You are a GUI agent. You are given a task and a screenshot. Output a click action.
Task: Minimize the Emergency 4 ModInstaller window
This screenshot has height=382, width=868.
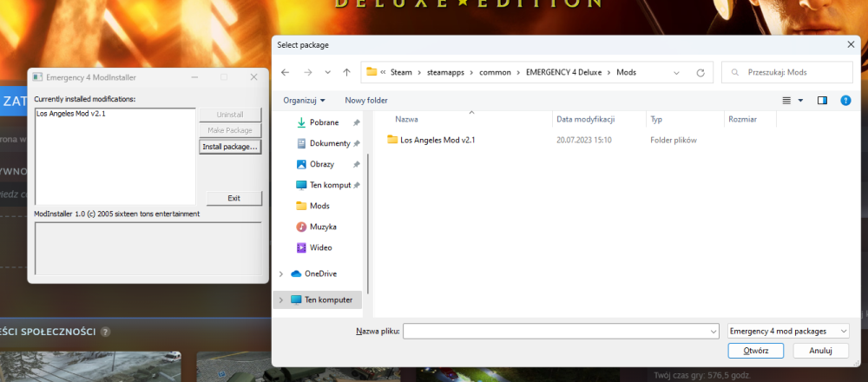click(194, 77)
